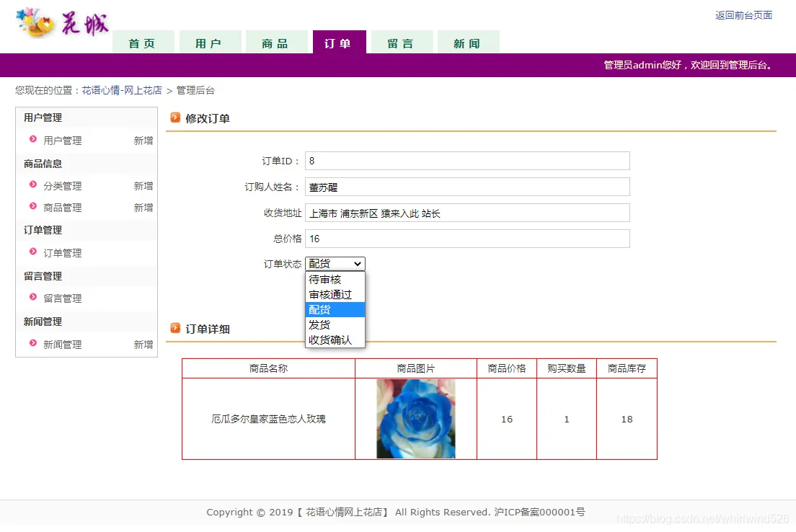Click product name 厄瓜多尔皇家蓝色恋人玫瑰

(x=268, y=419)
